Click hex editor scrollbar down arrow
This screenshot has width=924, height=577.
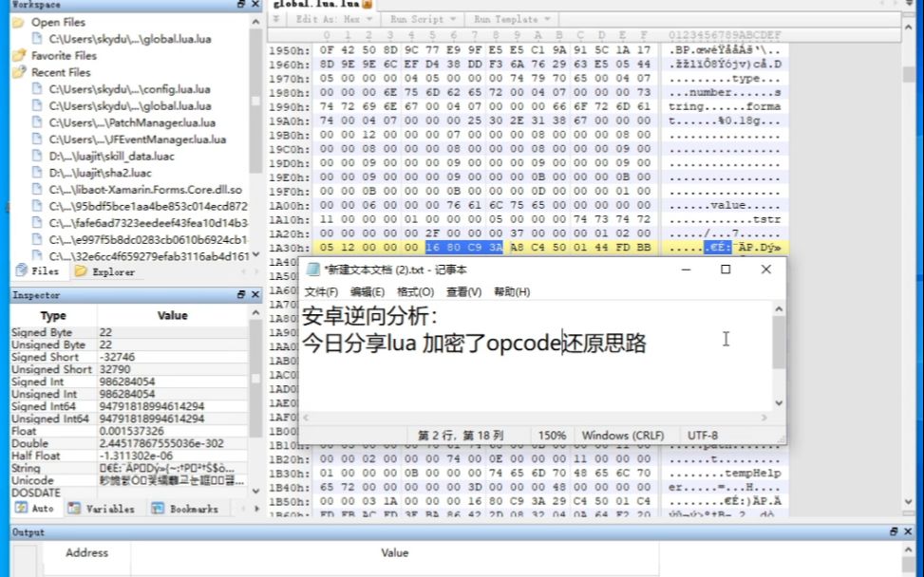click(x=908, y=502)
